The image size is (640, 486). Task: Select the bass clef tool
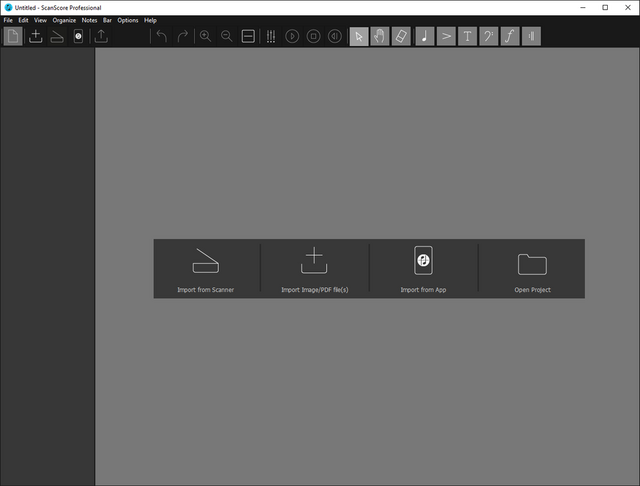tap(489, 36)
